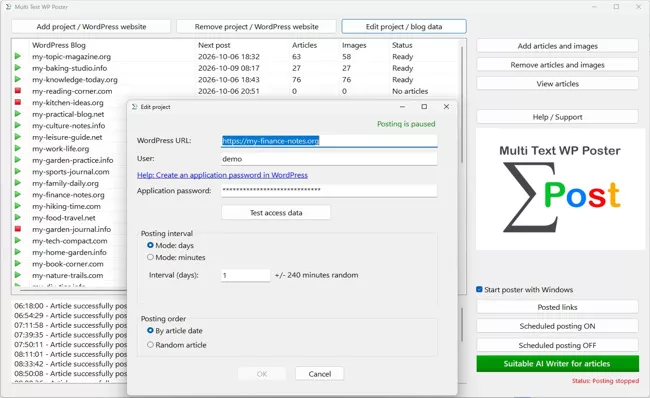Image resolution: width=650 pixels, height=398 pixels.
Task: Click red stop icon beside my-kitchen-ideas.org
Action: coord(17,102)
